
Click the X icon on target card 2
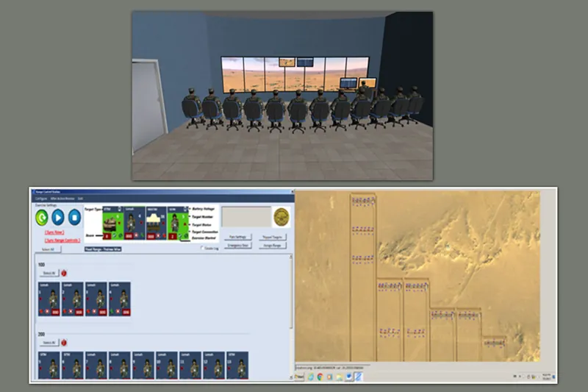pyautogui.click(x=71, y=311)
